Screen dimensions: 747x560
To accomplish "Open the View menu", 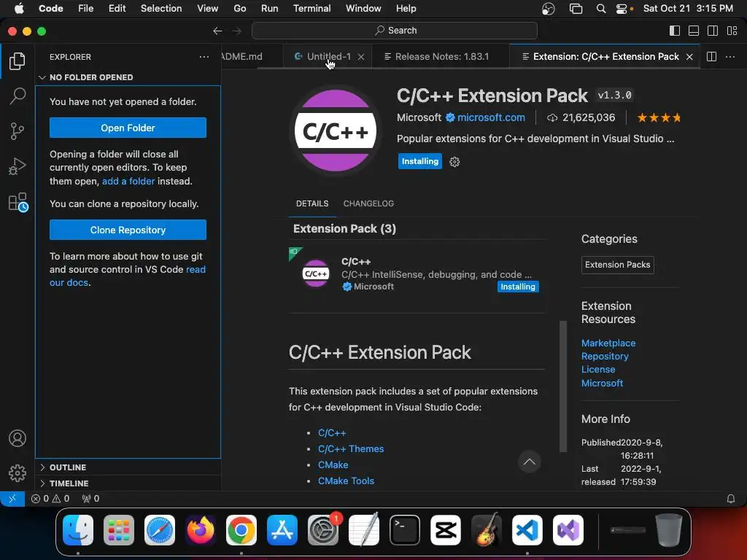I will click(207, 9).
